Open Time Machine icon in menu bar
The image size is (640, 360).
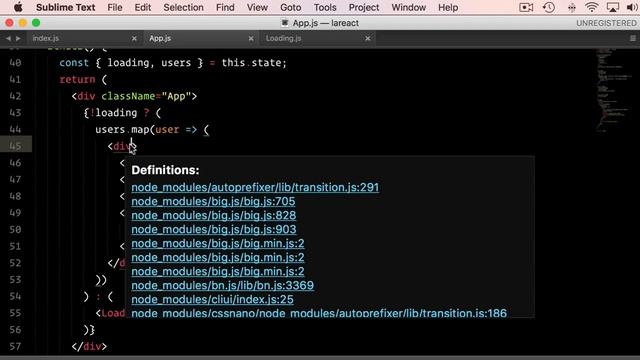pyautogui.click(x=549, y=7)
